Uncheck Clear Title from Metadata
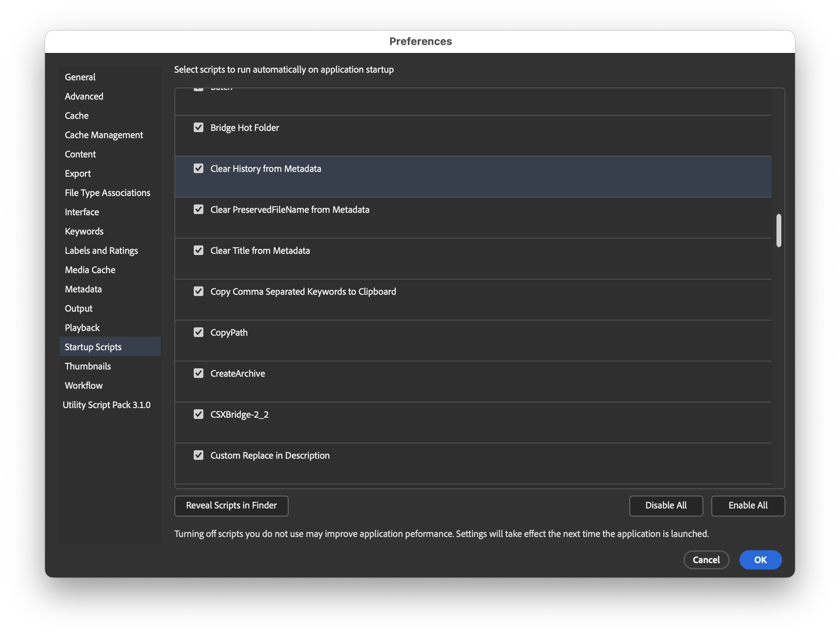 [199, 250]
